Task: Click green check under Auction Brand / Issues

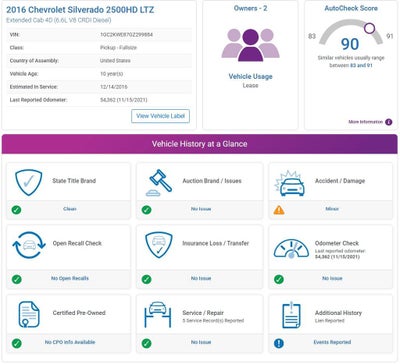Action: (146, 210)
